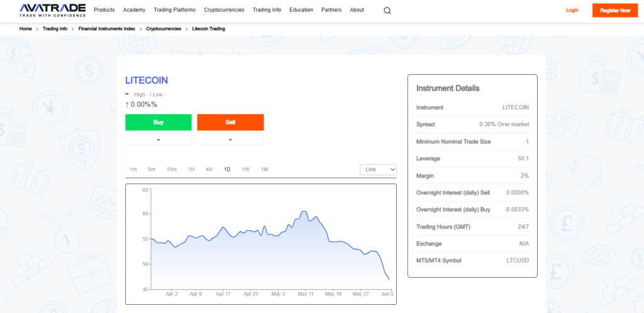Select the 5m chart interval
The width and height of the screenshot is (644, 313).
152,170
